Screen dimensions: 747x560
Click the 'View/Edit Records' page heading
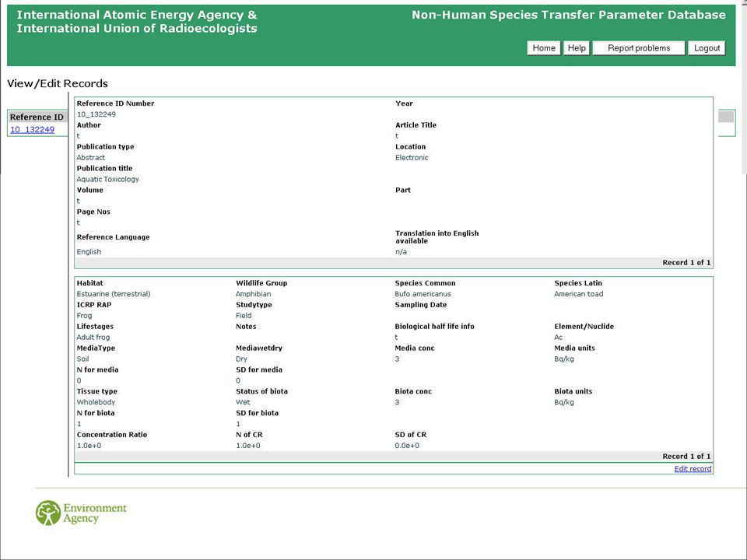pos(58,84)
